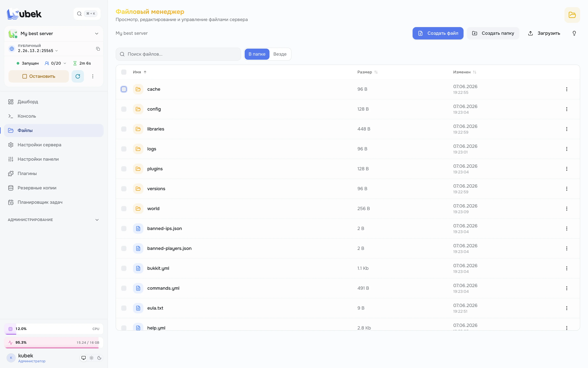588x368 pixels.
Task: Open three-dot menu for config folder
Action: click(x=567, y=109)
